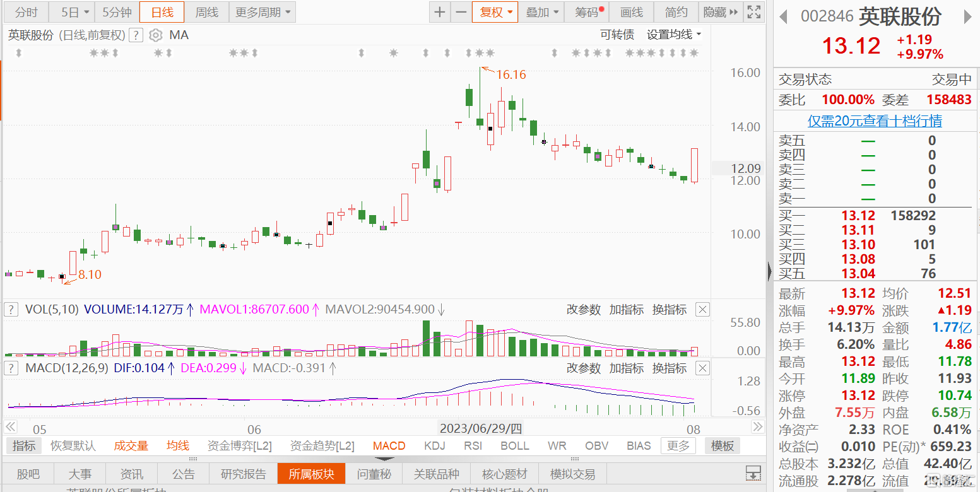Open the 叠加 overlay dropdown
This screenshot has width=980, height=492.
click(x=541, y=12)
